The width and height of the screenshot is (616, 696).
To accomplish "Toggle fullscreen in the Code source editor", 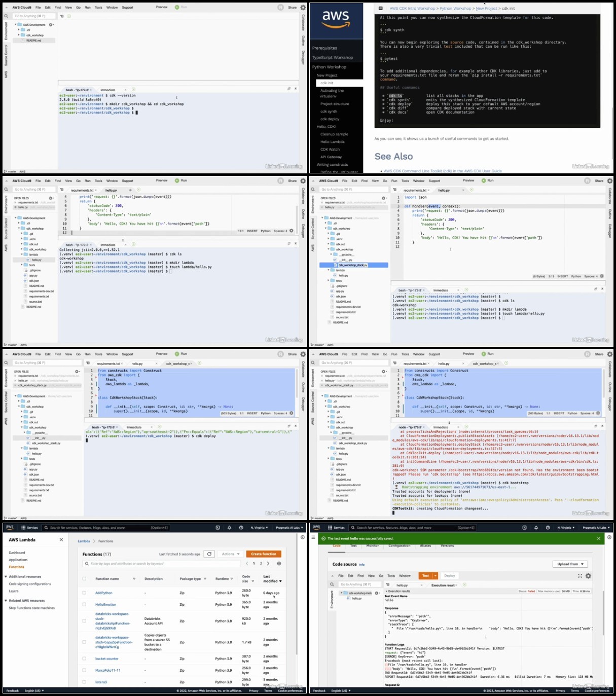I will tap(580, 576).
